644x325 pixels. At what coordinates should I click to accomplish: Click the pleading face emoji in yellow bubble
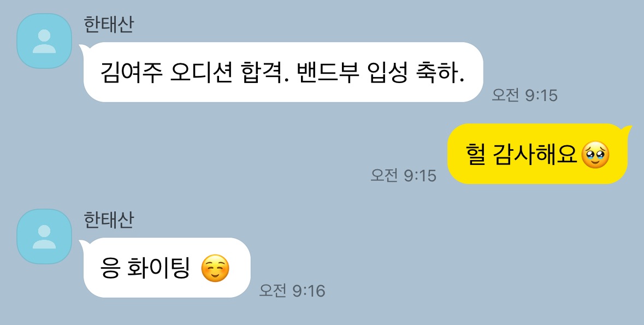595,156
